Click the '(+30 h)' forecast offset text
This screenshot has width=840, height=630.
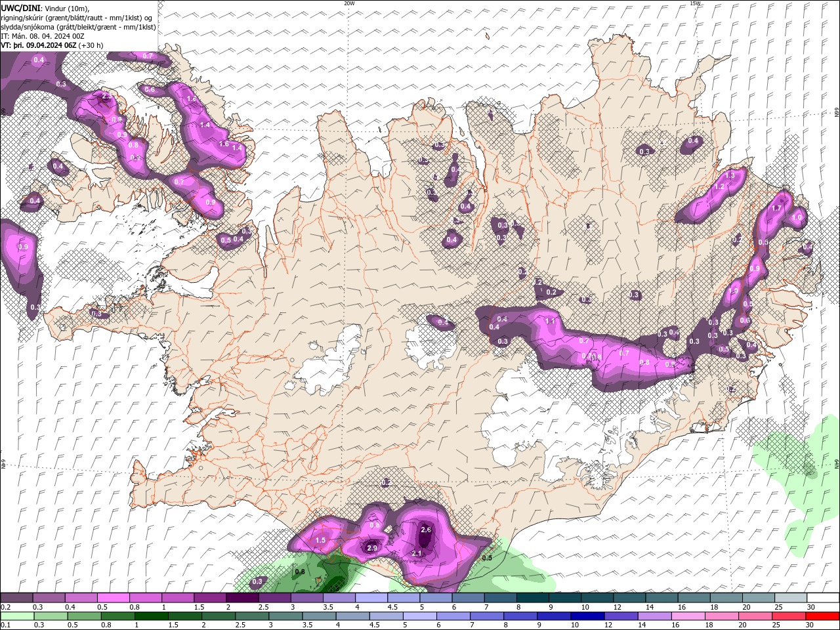tap(91, 45)
